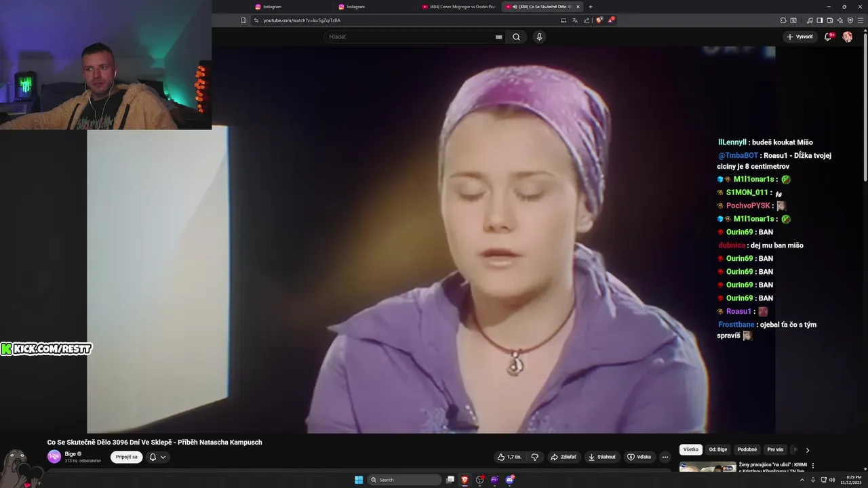Bookmark this page in the browser
The image size is (868, 488).
tap(243, 20)
